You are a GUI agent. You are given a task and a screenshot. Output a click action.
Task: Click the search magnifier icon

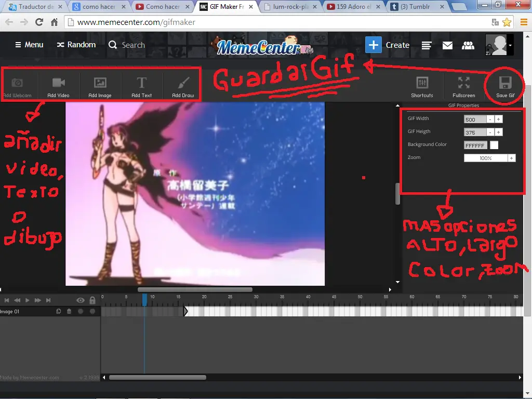click(x=113, y=45)
